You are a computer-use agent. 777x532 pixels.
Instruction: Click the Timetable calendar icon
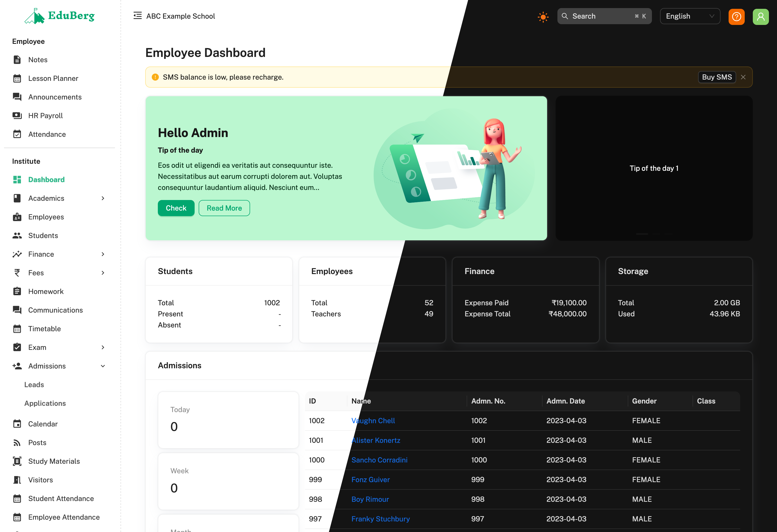pos(17,329)
